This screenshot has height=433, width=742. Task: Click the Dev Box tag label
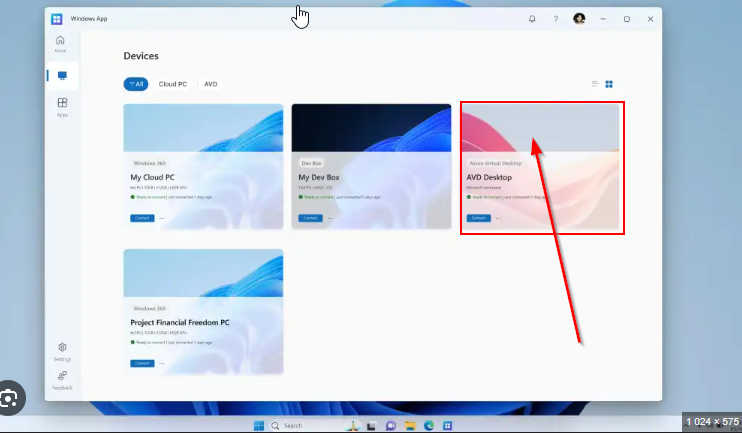[x=311, y=163]
